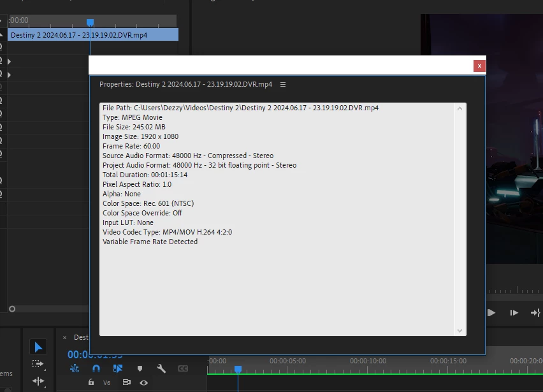Click the 'Video Codec Type' line
543x392 pixels.
click(167, 232)
